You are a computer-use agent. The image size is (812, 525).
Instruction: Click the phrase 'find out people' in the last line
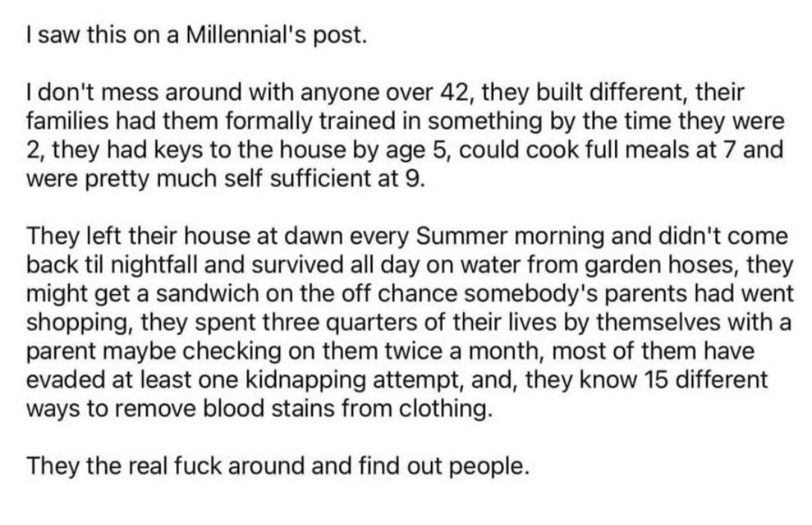444,467
